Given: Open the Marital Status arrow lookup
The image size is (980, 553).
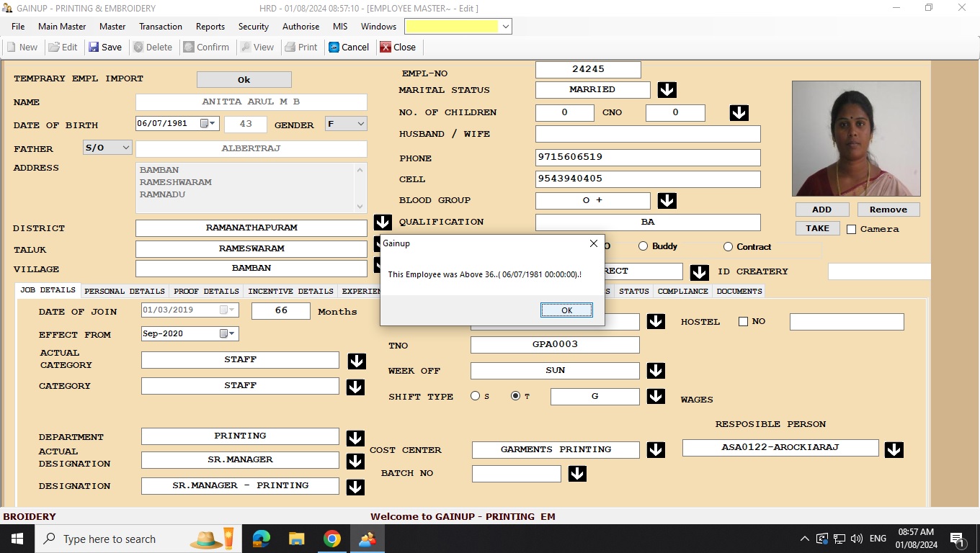Looking at the screenshot, I should point(667,90).
